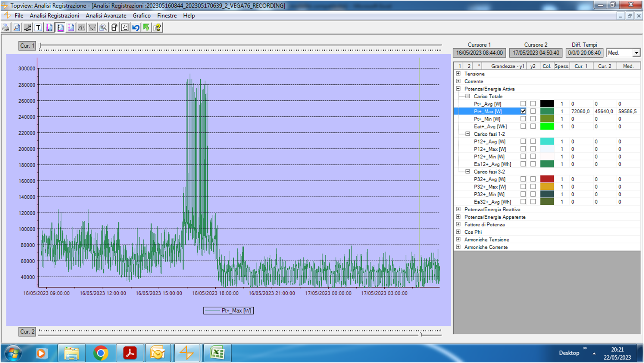Expand the Tensione tree node
The height and width of the screenshot is (363, 644).
pyautogui.click(x=458, y=74)
